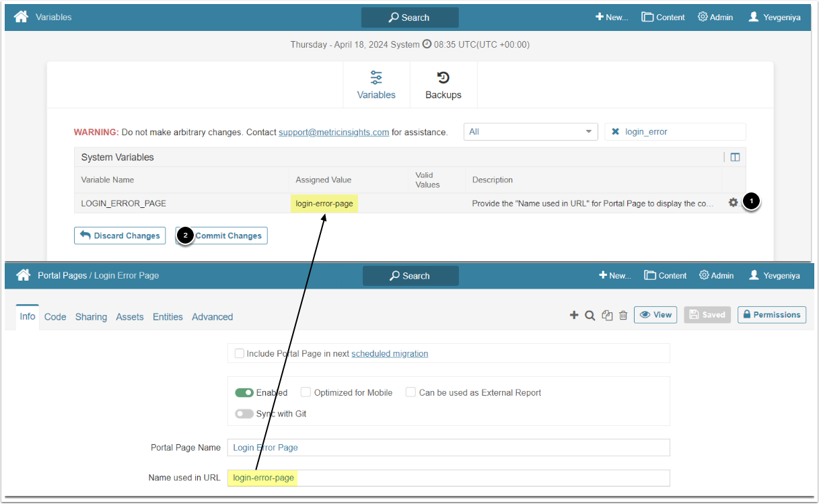Click the home icon in Variables window header

pyautogui.click(x=22, y=17)
